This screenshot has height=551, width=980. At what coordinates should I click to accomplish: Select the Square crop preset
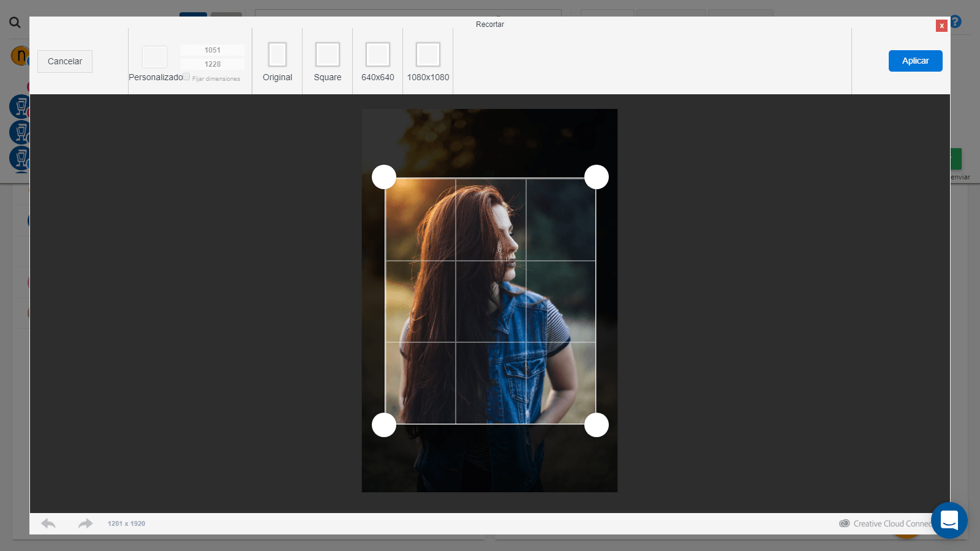pos(328,54)
